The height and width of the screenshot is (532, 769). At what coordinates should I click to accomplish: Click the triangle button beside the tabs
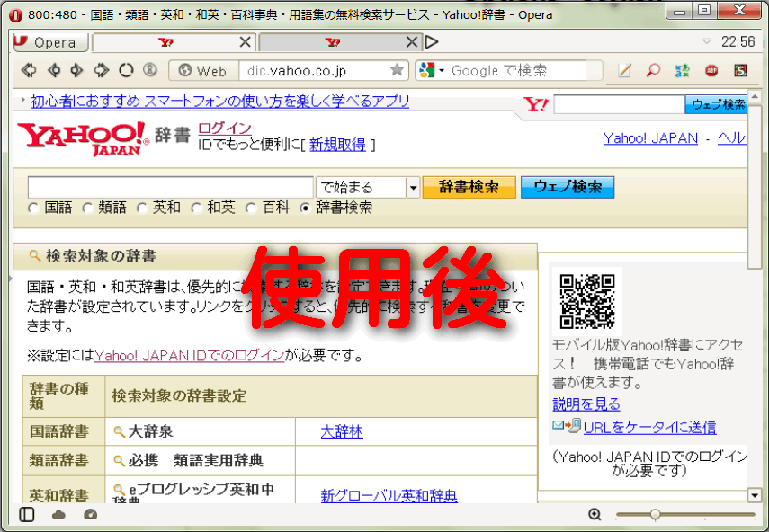tap(432, 42)
